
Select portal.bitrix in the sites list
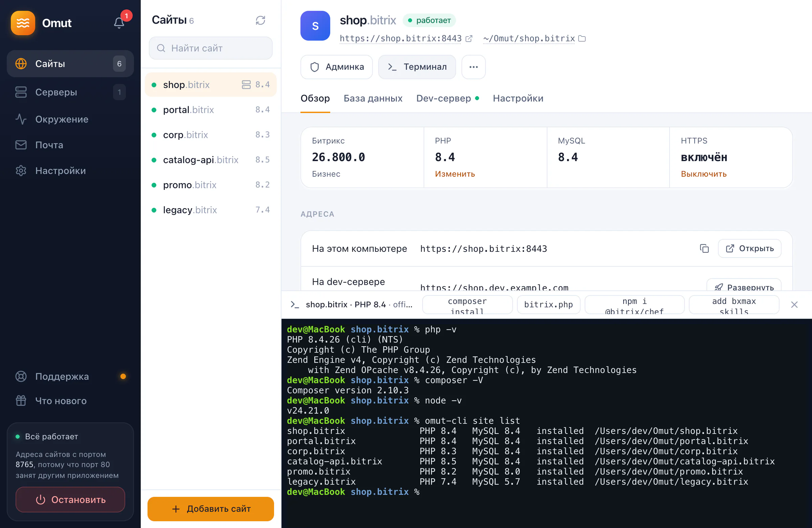point(210,110)
